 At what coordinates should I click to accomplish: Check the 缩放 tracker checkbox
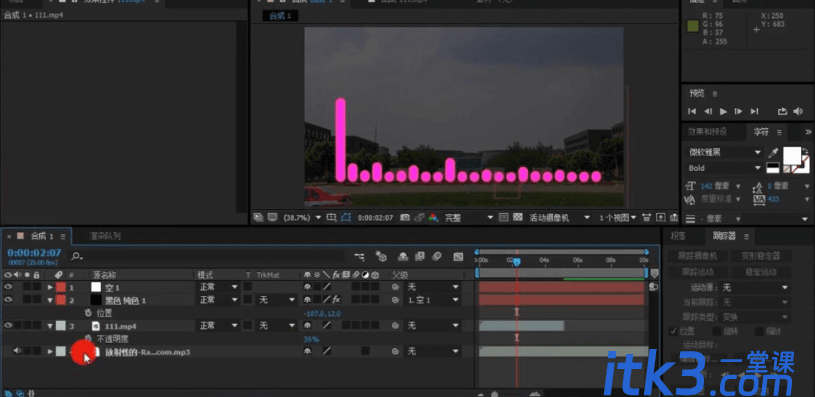759,331
